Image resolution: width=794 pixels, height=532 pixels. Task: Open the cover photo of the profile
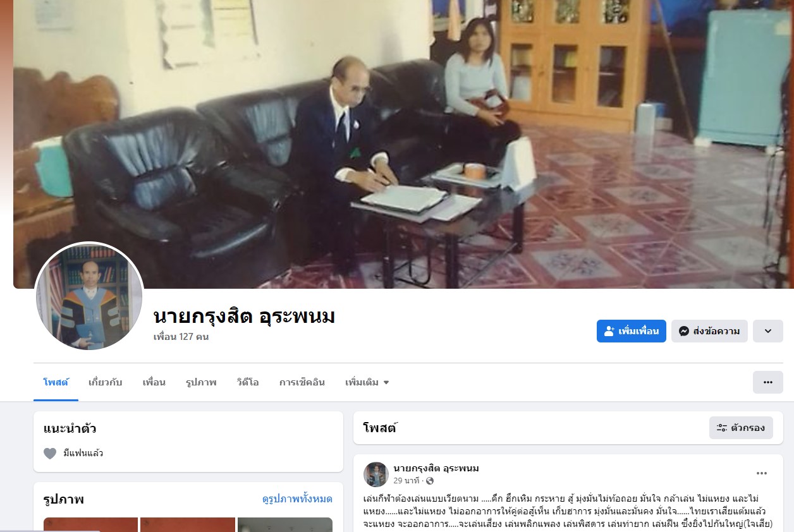pos(403,144)
